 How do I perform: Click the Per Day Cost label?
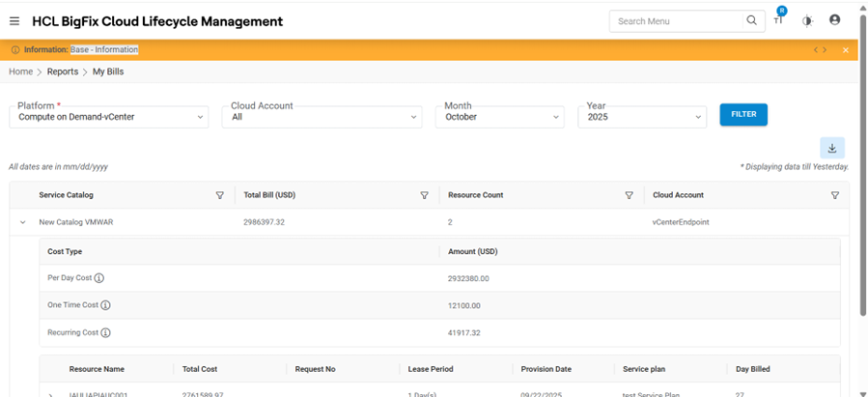coord(70,278)
